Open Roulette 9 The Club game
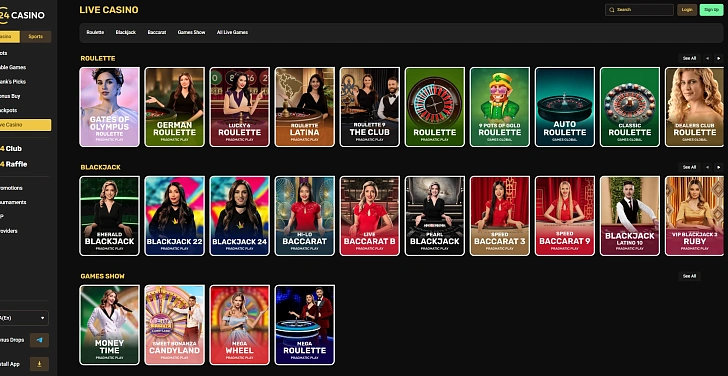 coord(370,107)
